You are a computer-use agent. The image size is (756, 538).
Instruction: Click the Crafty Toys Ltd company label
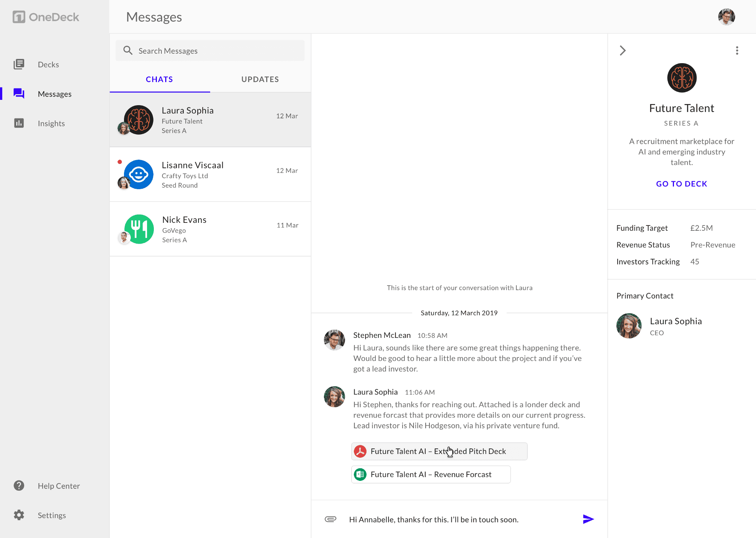[185, 176]
